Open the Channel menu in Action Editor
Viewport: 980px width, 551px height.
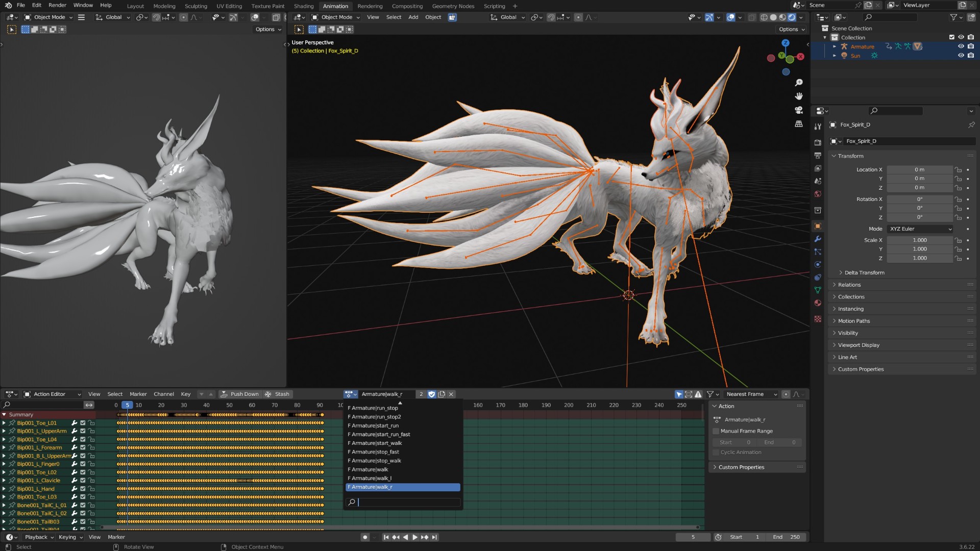[x=164, y=394]
